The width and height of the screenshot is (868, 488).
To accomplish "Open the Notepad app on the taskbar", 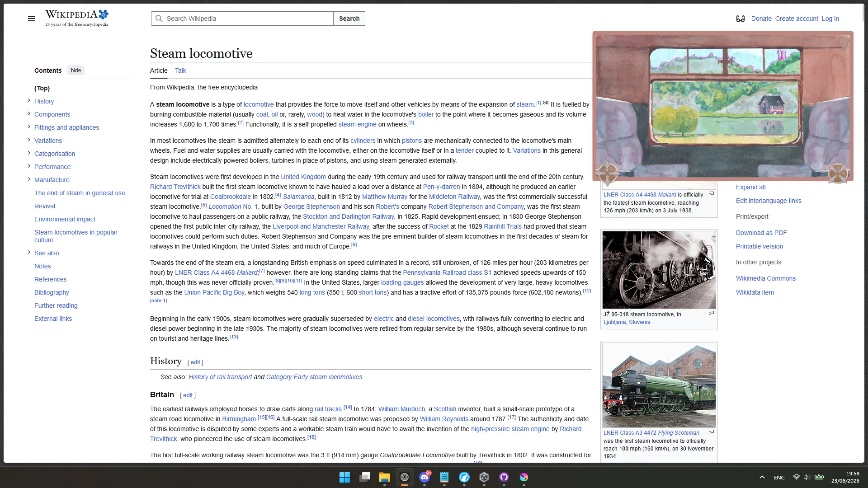I will coord(444,477).
